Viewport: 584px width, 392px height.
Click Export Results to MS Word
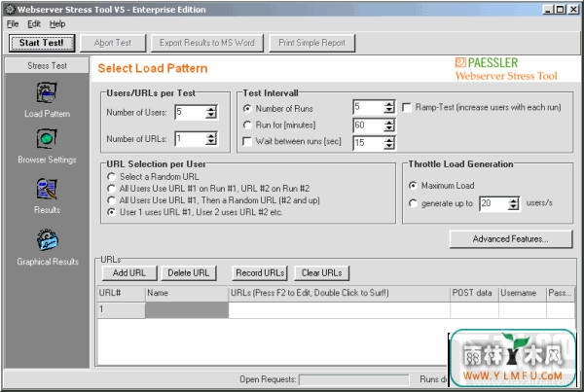tap(207, 43)
